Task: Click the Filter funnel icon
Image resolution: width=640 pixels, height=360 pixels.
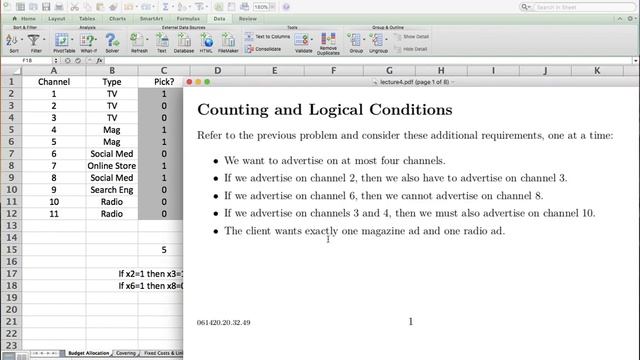Action: coord(33,40)
